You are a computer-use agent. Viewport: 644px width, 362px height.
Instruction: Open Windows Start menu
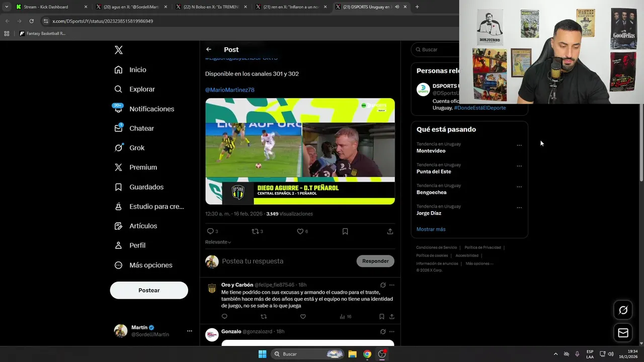click(x=262, y=354)
